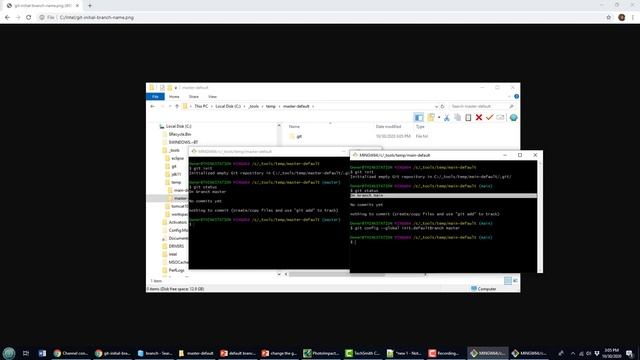Open the notification center icon

(629, 353)
